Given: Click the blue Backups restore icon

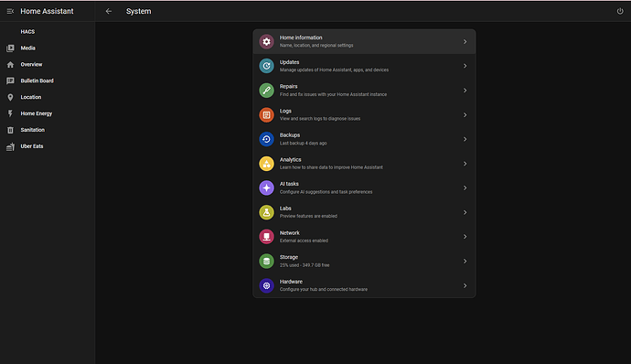Looking at the screenshot, I should click(266, 139).
